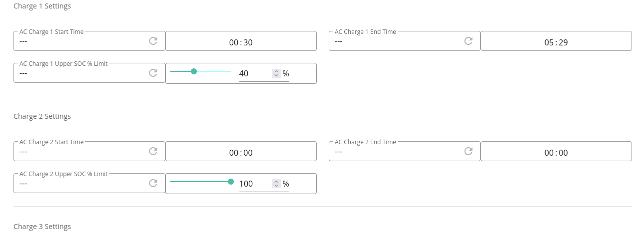
Task: Refresh AC Charge 2 Upper SOC % Limit
Action: coord(153,183)
